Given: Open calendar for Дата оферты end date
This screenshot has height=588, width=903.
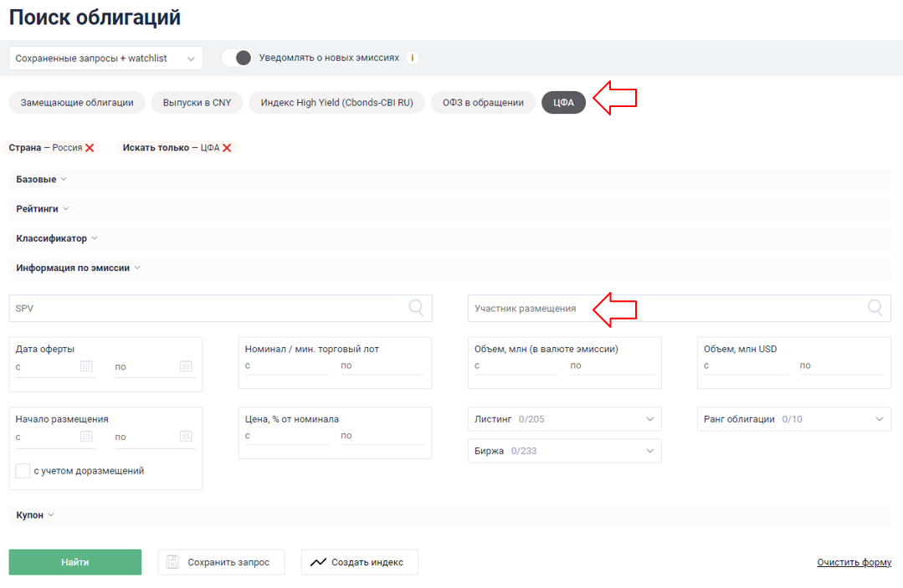Looking at the screenshot, I should [x=186, y=366].
